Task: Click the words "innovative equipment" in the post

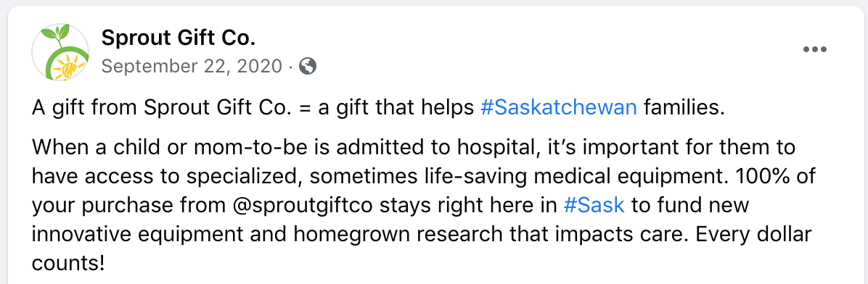Action: 136,235
